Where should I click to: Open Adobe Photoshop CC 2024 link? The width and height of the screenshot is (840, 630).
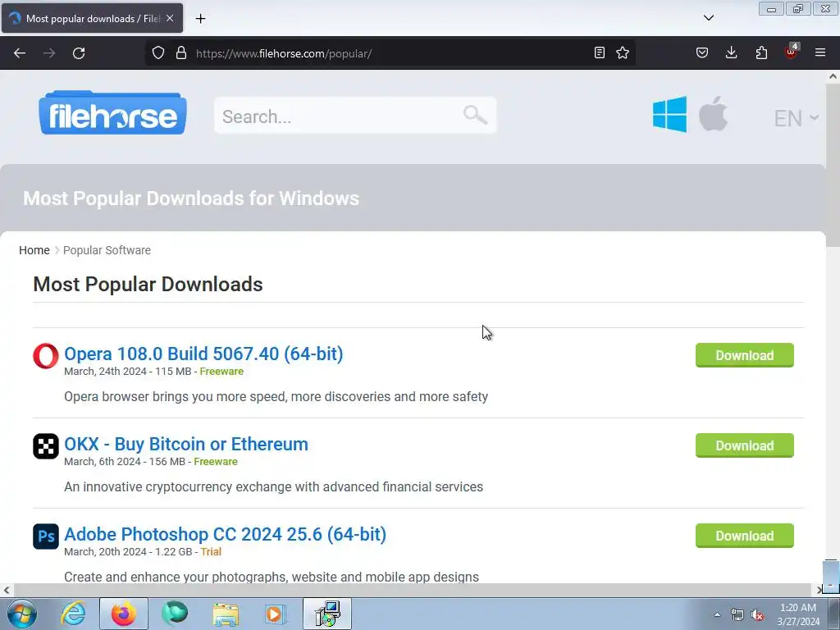[x=225, y=534]
